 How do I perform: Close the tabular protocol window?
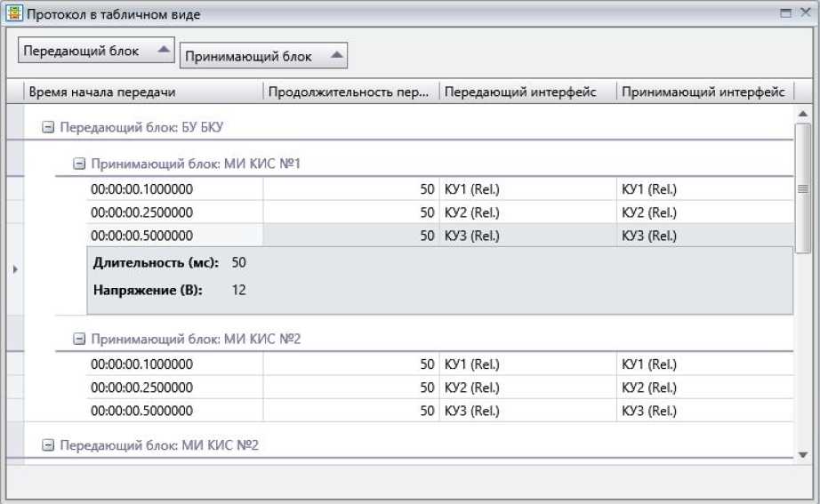pos(806,12)
